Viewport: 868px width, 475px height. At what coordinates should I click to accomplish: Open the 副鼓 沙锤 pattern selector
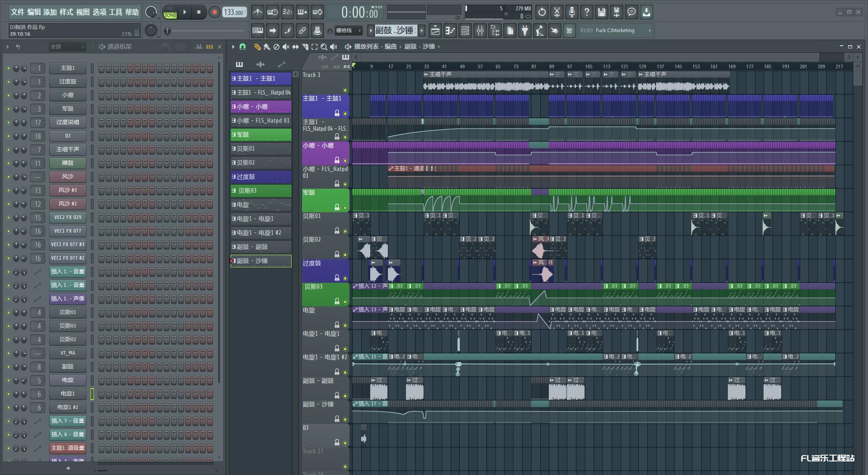[395, 31]
